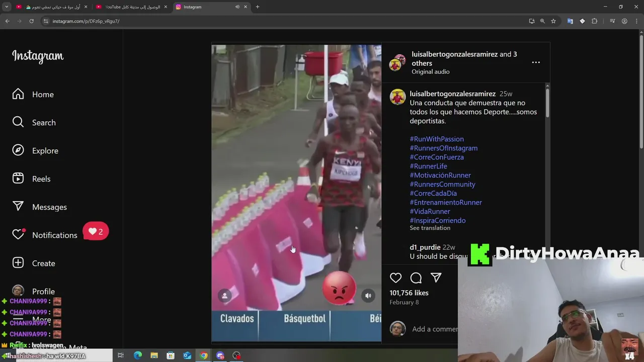This screenshot has width=644, height=362.
Task: Open Profile from the sidebar
Action: 34,292
